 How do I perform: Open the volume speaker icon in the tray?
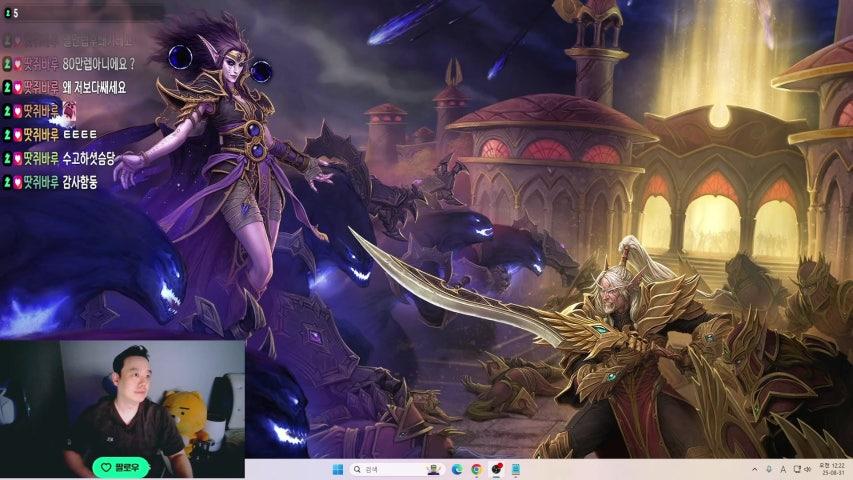(808, 469)
